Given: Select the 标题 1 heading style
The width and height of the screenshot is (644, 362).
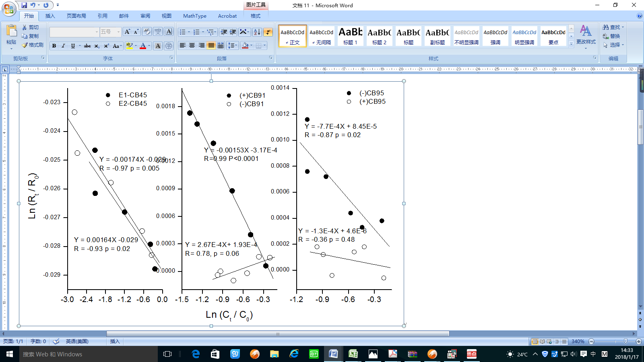Looking at the screenshot, I should click(x=350, y=36).
